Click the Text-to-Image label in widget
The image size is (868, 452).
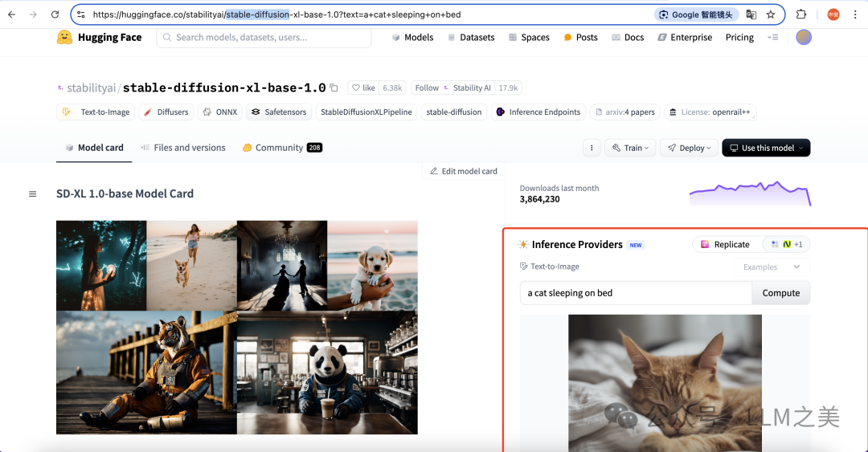[x=549, y=267]
